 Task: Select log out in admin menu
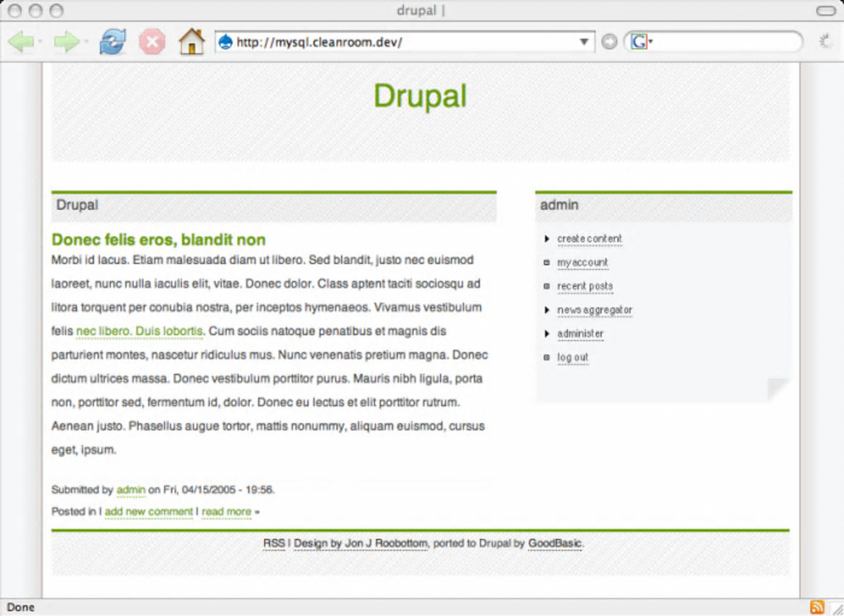click(573, 357)
